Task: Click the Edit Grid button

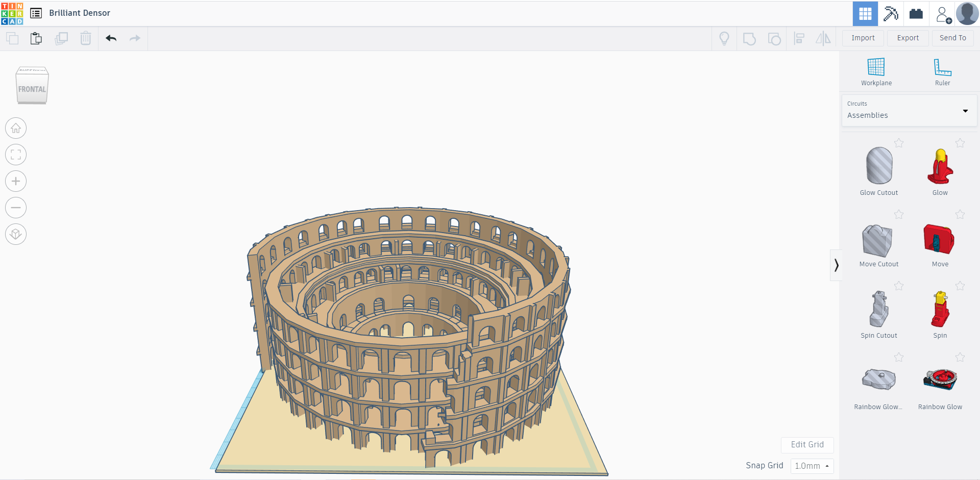Action: pos(807,445)
